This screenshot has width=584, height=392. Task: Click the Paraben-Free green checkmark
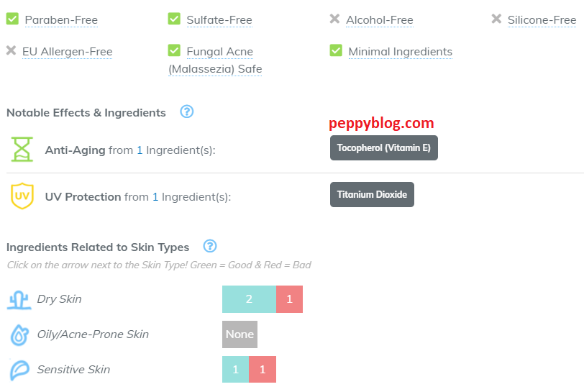coord(12,19)
